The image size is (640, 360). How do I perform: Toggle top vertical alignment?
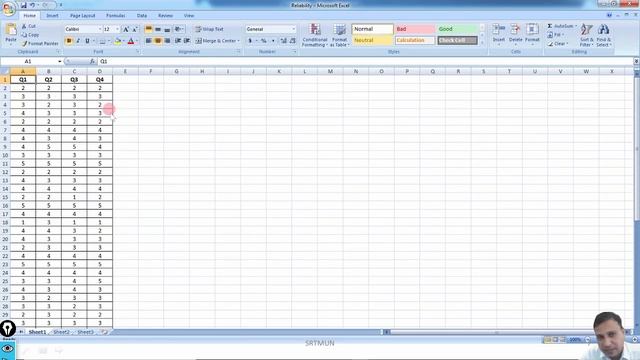tap(149, 29)
